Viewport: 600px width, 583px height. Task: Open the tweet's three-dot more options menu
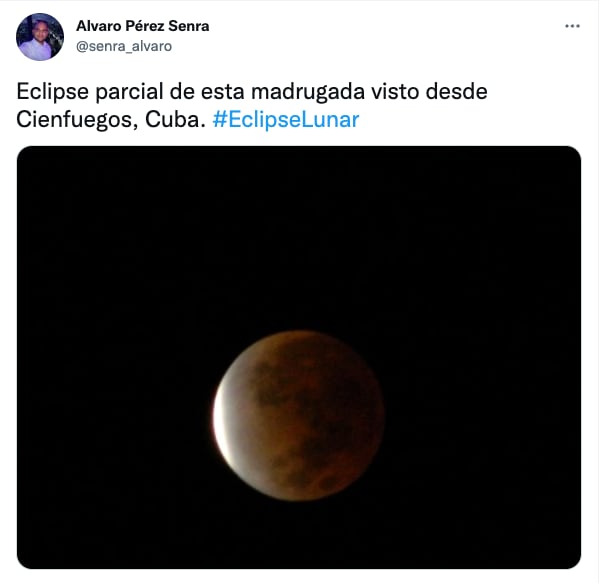[x=572, y=26]
